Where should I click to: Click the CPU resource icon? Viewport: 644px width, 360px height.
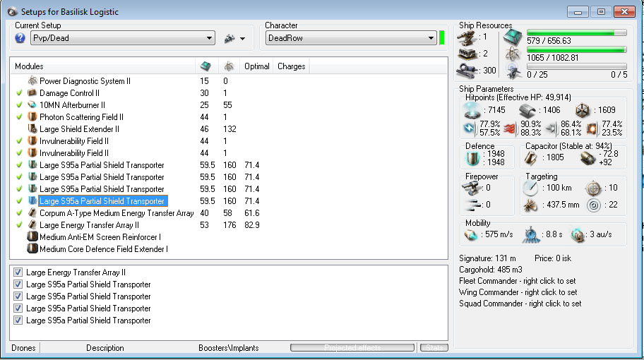513,38
